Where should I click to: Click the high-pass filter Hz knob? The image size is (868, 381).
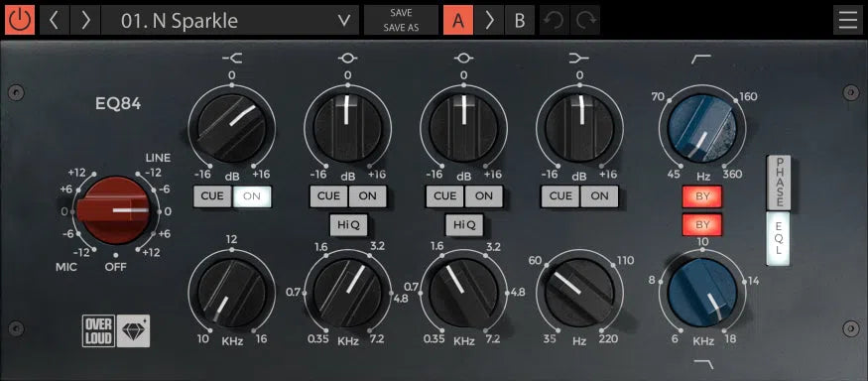click(702, 128)
